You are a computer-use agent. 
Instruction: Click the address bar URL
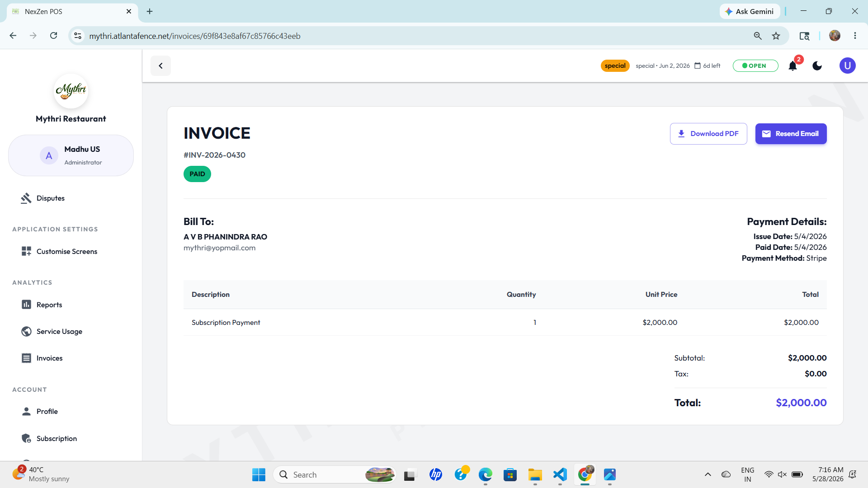(195, 36)
